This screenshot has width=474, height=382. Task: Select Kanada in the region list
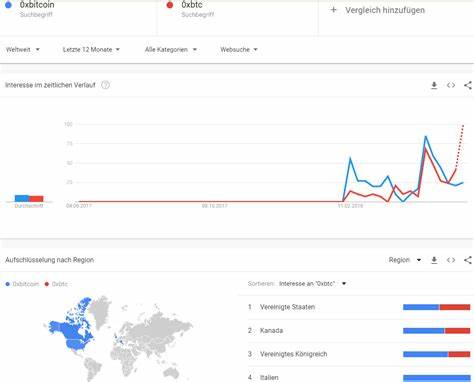271,331
